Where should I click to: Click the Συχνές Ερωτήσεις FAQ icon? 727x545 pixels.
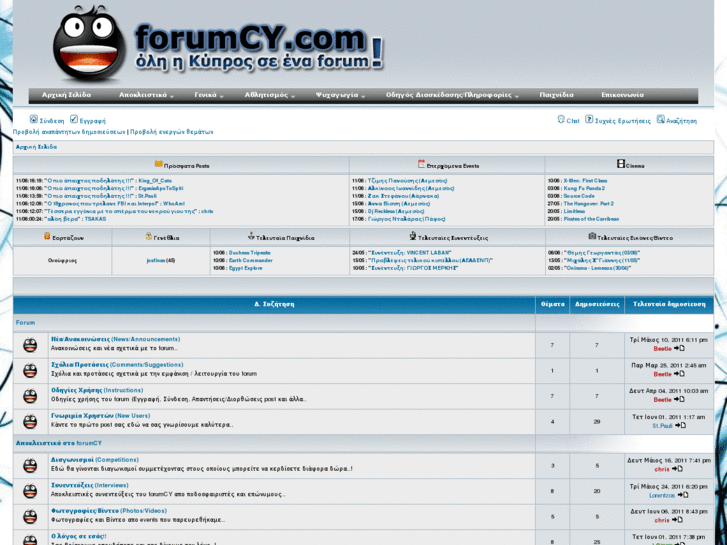pyautogui.click(x=589, y=119)
